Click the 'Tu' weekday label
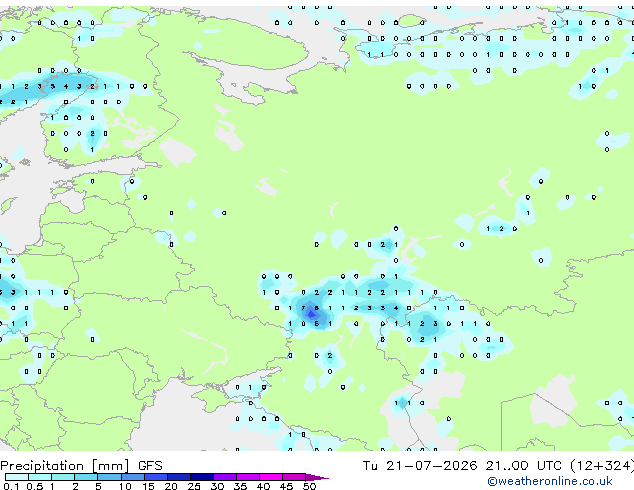Image resolution: width=634 pixels, height=490 pixels. pos(370,466)
